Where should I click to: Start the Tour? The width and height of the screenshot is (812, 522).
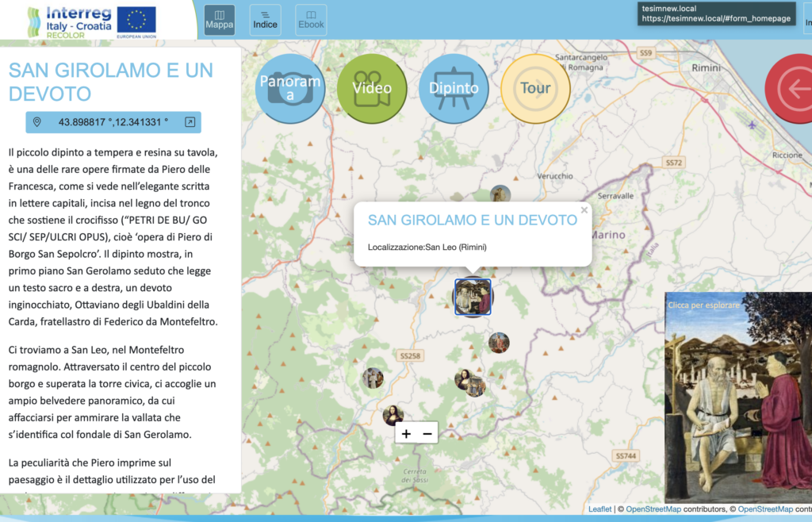coord(535,89)
